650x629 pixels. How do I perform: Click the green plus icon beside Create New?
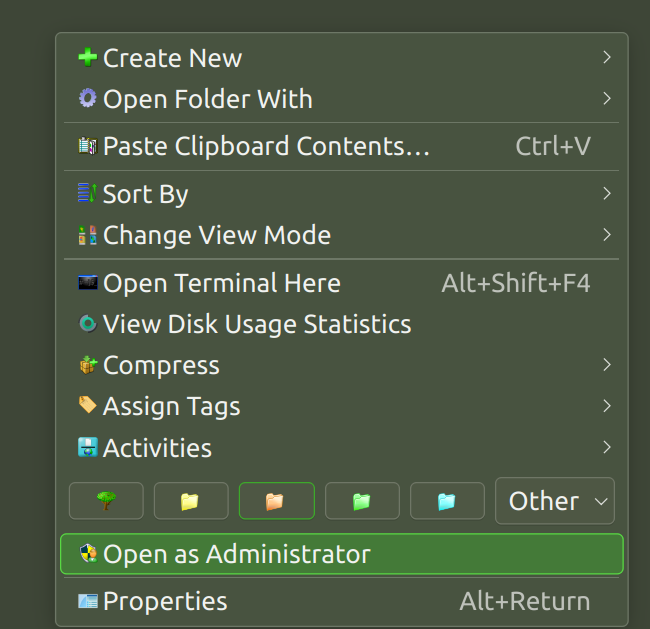(x=87, y=57)
